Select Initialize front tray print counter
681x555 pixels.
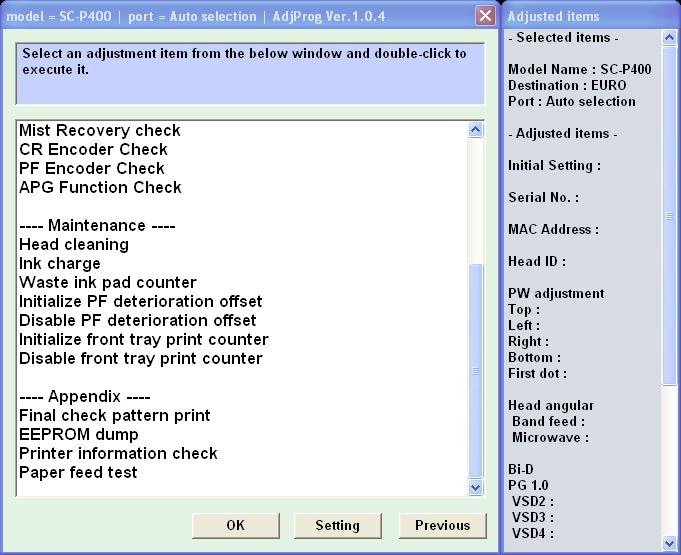point(144,340)
